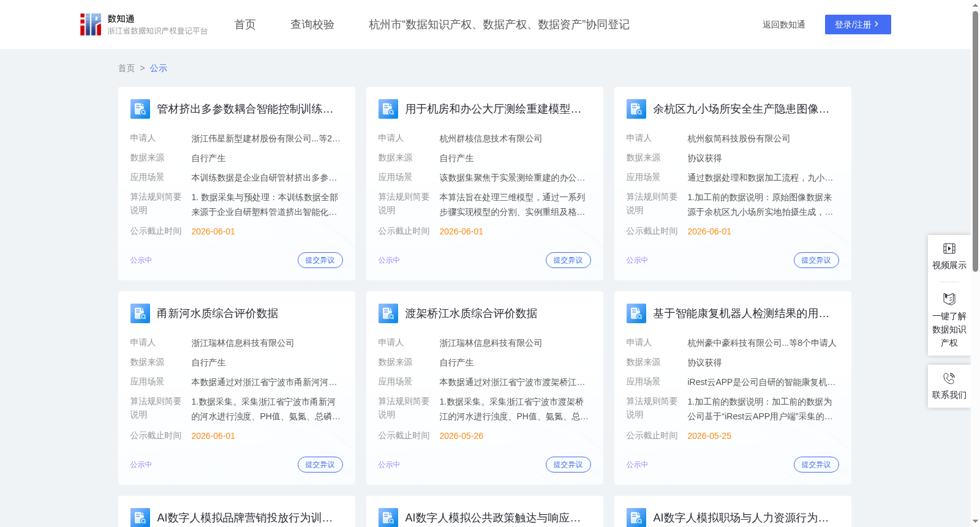
Task: Submit objection for 余杭区九小场所 card
Action: coord(816,260)
